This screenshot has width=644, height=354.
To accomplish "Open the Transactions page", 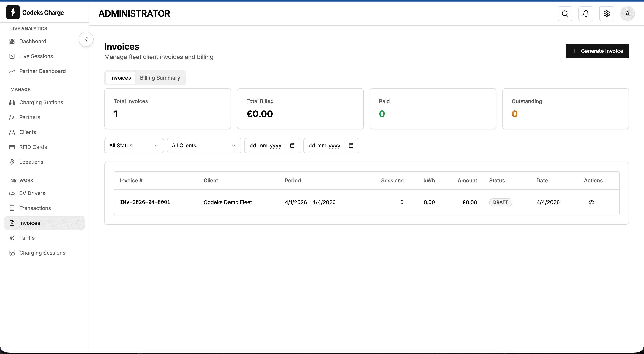I will point(35,208).
